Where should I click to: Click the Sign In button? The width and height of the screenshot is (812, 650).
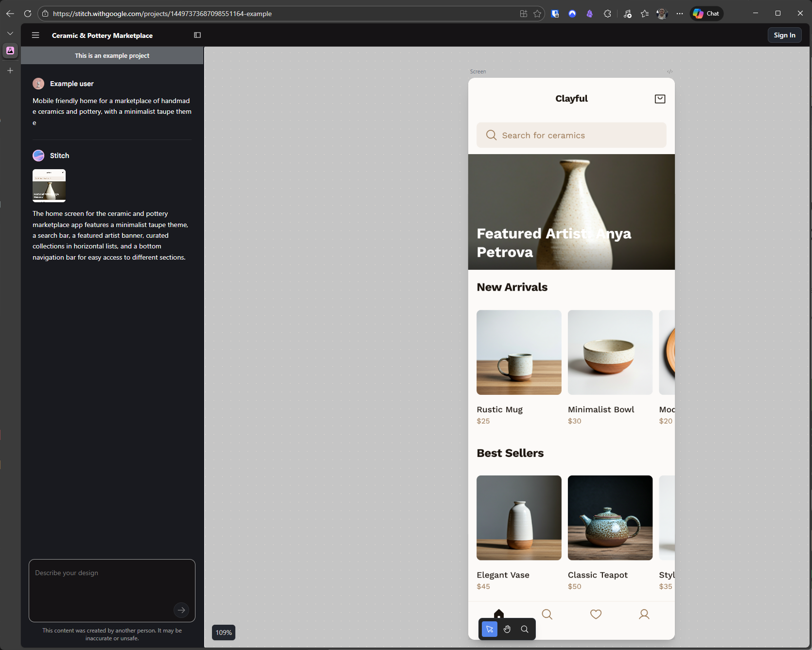784,35
